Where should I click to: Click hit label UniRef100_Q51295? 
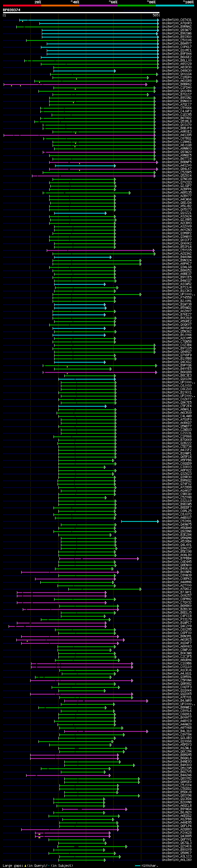pyautogui.click(x=177, y=768)
